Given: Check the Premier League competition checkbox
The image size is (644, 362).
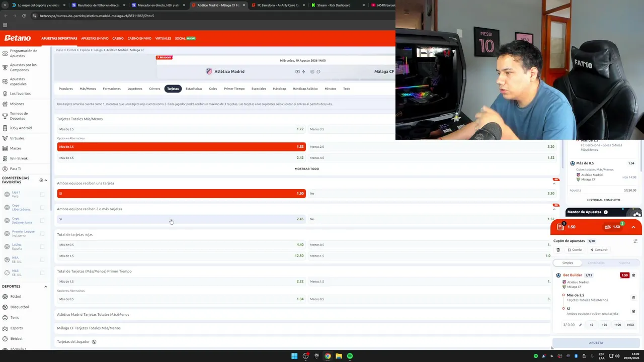Looking at the screenshot, I should click(x=42, y=233).
